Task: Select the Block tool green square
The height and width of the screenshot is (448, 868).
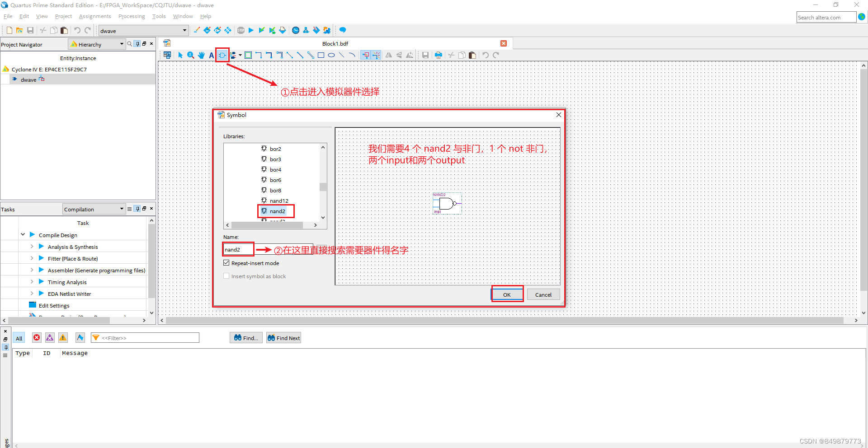Action: tap(248, 55)
